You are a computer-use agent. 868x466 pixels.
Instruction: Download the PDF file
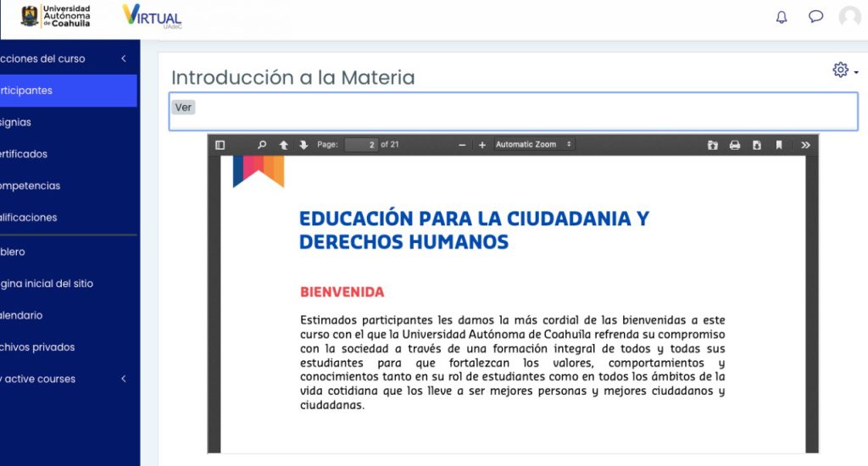pyautogui.click(x=757, y=145)
